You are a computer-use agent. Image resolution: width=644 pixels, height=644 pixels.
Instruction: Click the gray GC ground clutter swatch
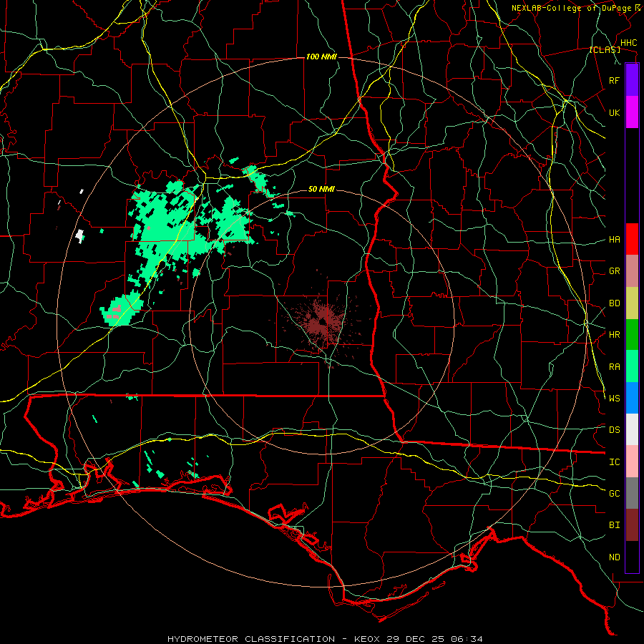point(632,493)
